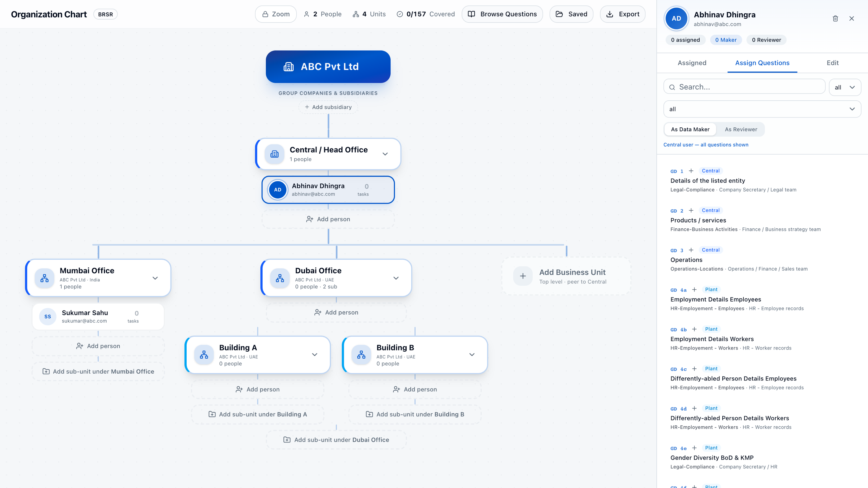868x488 pixels.
Task: Select the As Data Maker toggle
Action: click(x=690, y=129)
